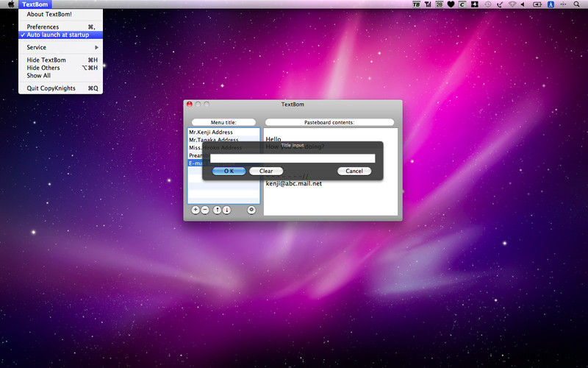Click the black square icon beside C
The width and height of the screenshot is (588, 368).
point(474,4)
